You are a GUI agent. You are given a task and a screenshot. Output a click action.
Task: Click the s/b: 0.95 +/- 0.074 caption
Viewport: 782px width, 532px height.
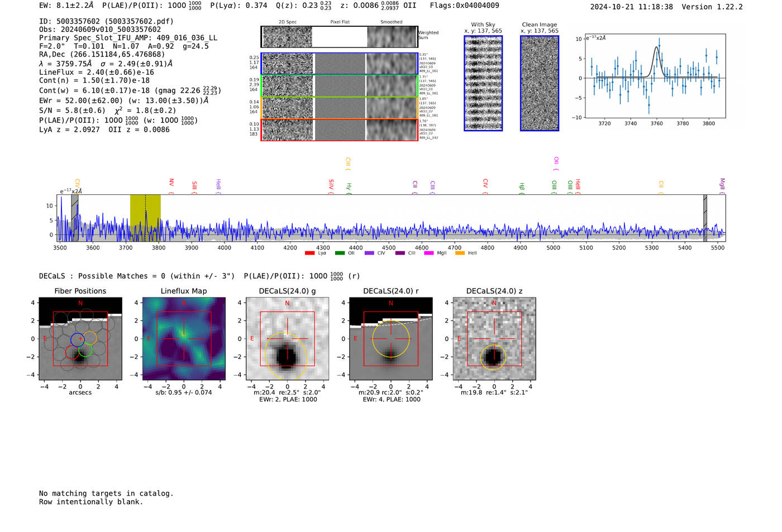[184, 392]
